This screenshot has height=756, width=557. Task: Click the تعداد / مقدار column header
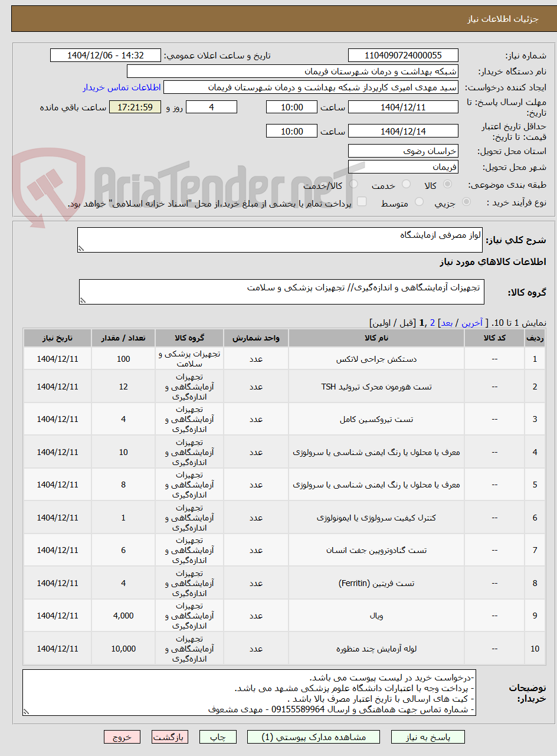(123, 338)
